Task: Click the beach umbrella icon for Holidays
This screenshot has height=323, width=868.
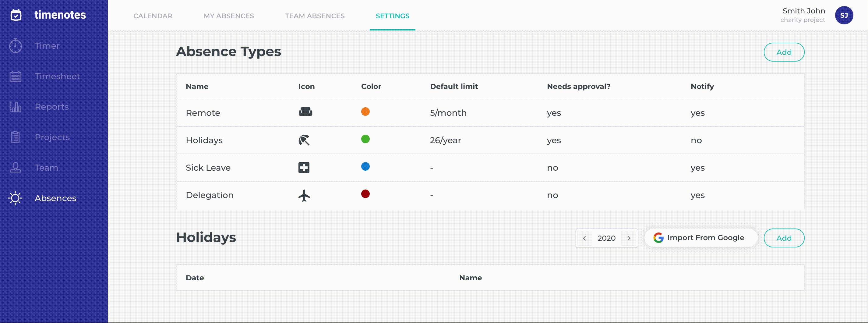Action: (304, 140)
